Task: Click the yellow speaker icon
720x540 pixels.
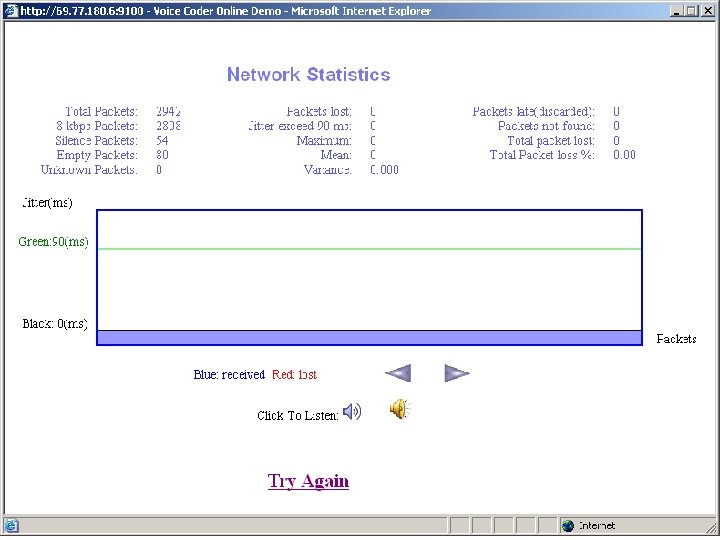Action: coord(400,408)
